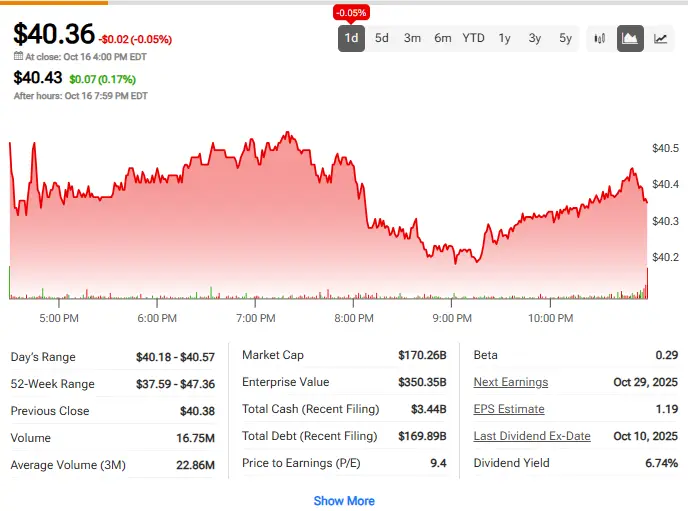Screen dimensions: 688x511
Task: Select the area (mountain) chart icon
Action: click(x=630, y=39)
